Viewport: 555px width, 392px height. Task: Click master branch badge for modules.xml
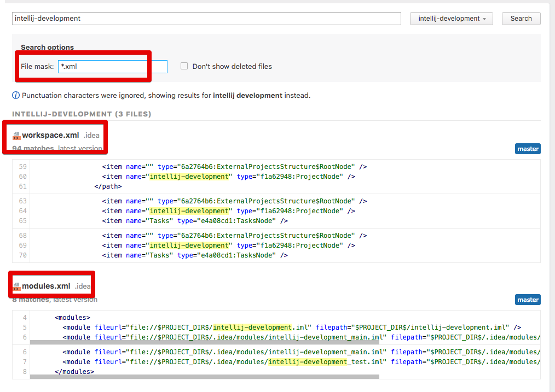[x=528, y=300]
